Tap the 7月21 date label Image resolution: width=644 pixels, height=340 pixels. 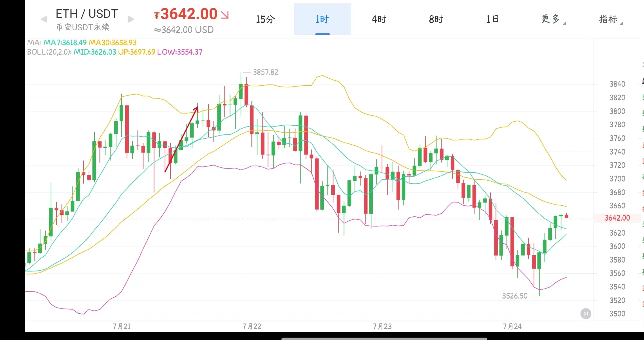pos(122,326)
